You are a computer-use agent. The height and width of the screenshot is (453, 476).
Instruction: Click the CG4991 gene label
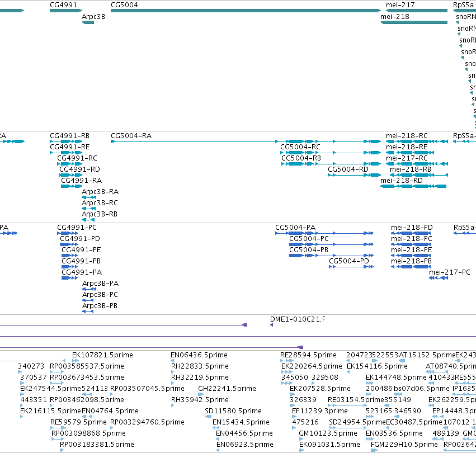coord(63,5)
